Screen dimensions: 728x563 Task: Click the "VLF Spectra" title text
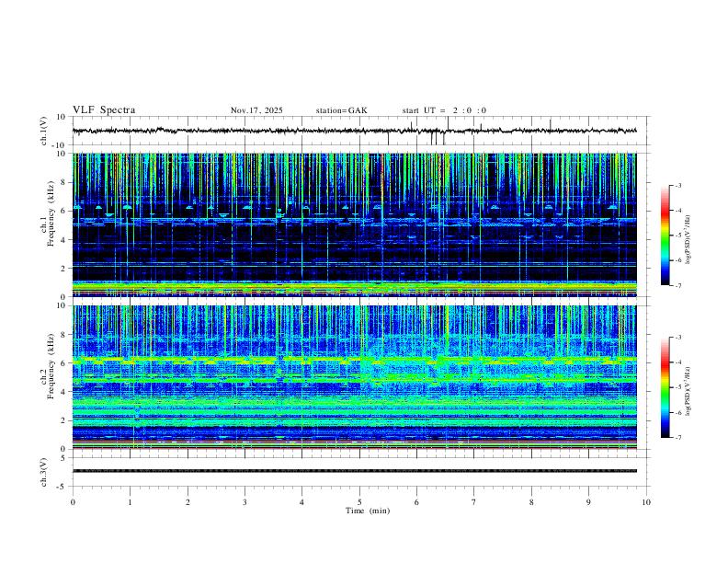pos(104,110)
